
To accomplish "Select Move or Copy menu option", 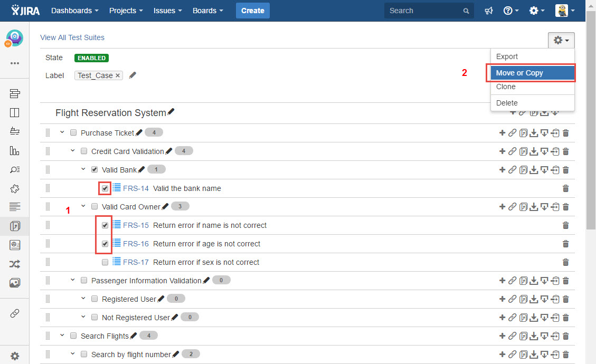I will pos(533,73).
